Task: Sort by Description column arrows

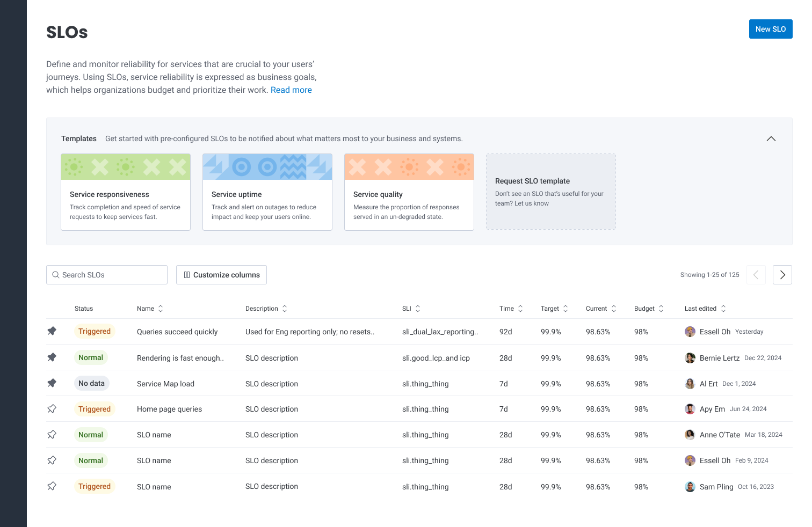Action: [x=285, y=309]
